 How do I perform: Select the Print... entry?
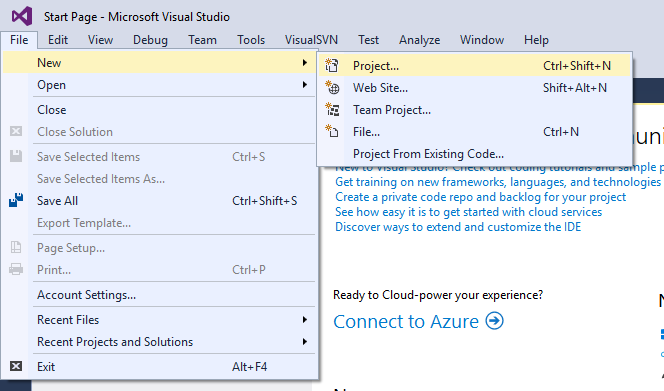click(160, 270)
